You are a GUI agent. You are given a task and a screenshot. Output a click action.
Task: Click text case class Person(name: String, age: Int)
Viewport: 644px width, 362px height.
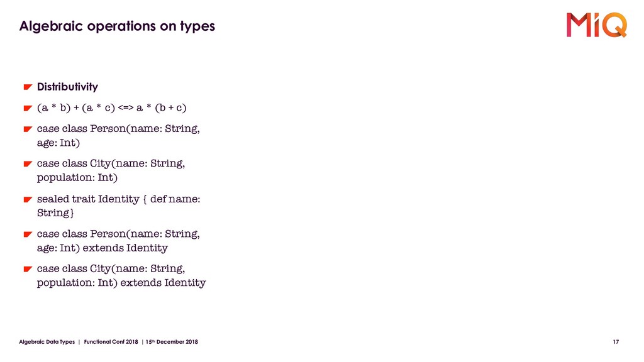(x=118, y=136)
